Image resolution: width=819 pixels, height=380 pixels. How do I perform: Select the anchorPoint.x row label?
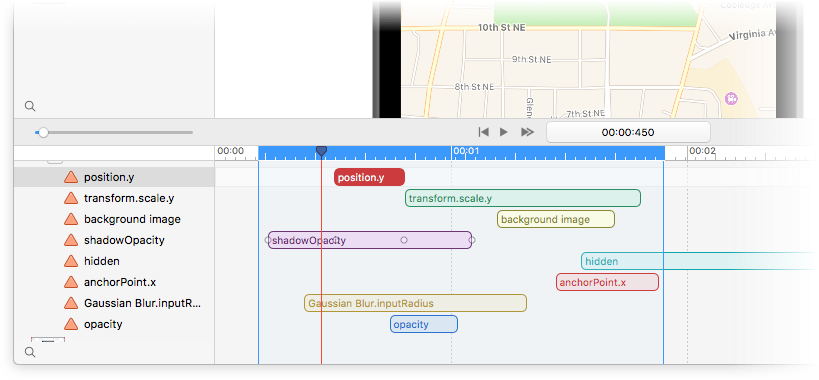[120, 282]
